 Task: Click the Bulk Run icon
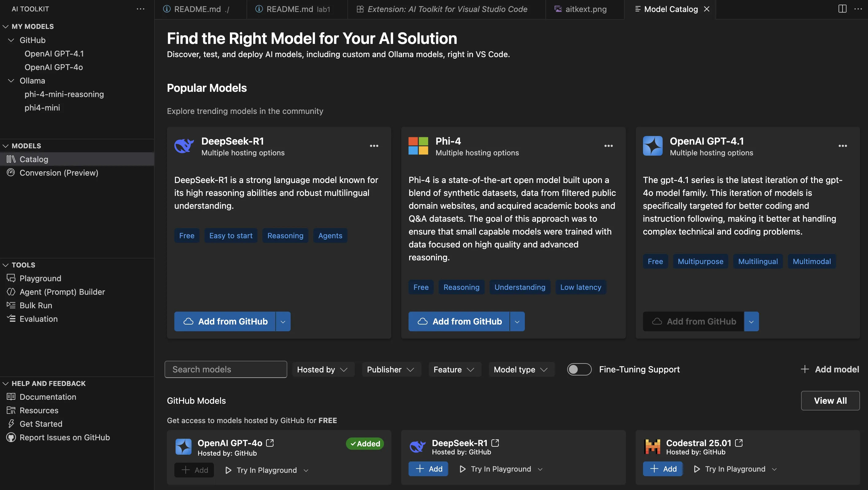pos(11,305)
